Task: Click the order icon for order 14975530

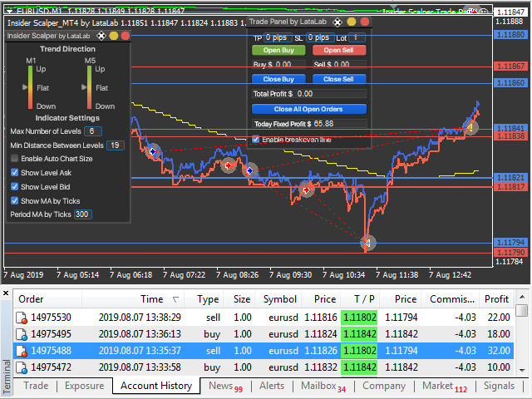Action: point(22,318)
